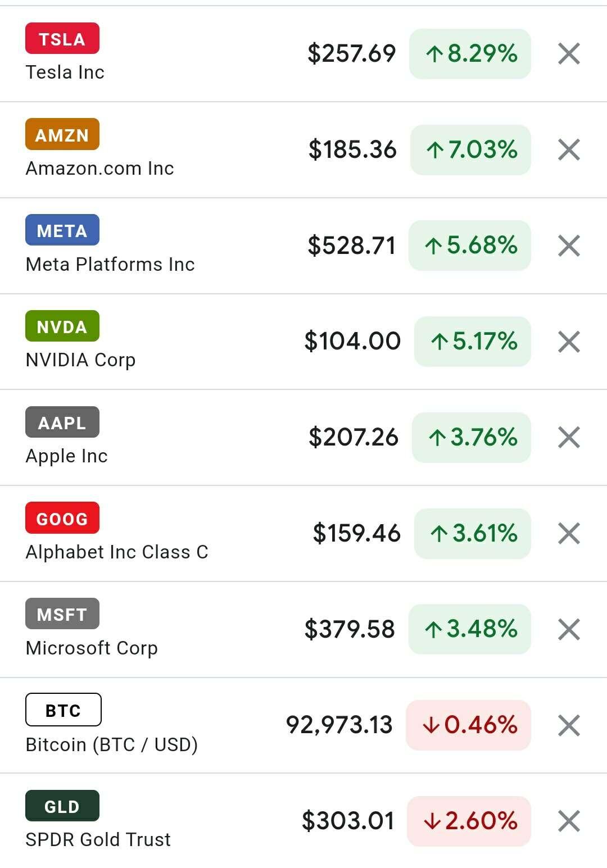The width and height of the screenshot is (607, 868).
Task: Select the green NVDA ticker badge
Action: pyautogui.click(x=62, y=326)
